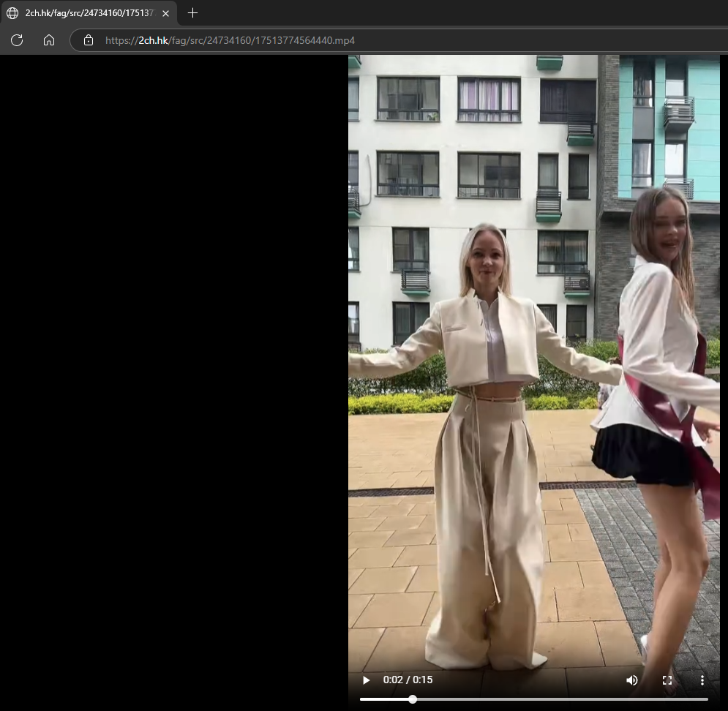Mute the video sound
728x711 pixels.
point(631,680)
